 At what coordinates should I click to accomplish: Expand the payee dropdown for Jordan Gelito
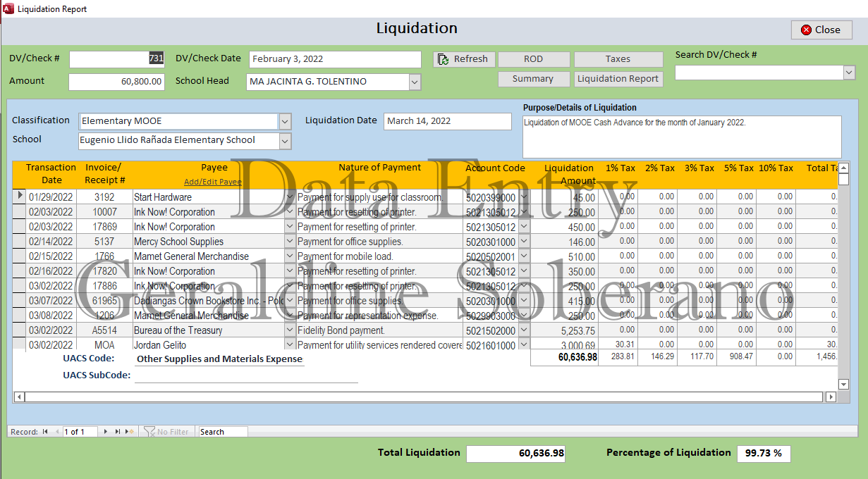pos(290,344)
